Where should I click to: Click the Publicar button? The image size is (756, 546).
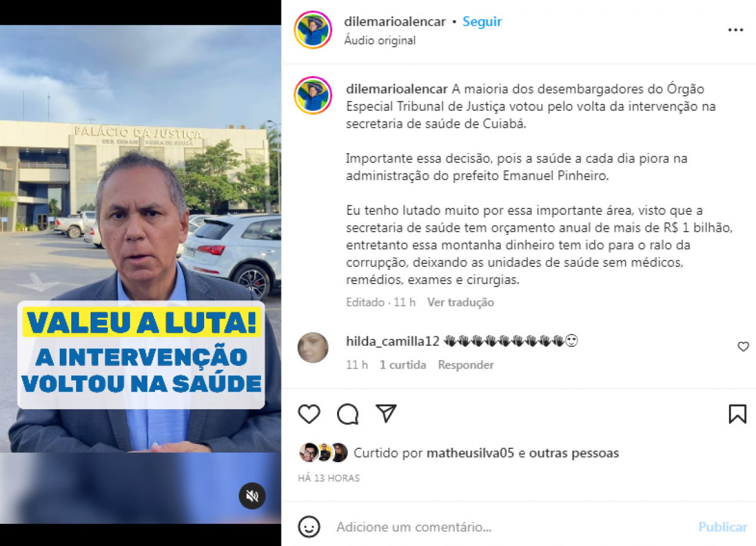tap(723, 527)
